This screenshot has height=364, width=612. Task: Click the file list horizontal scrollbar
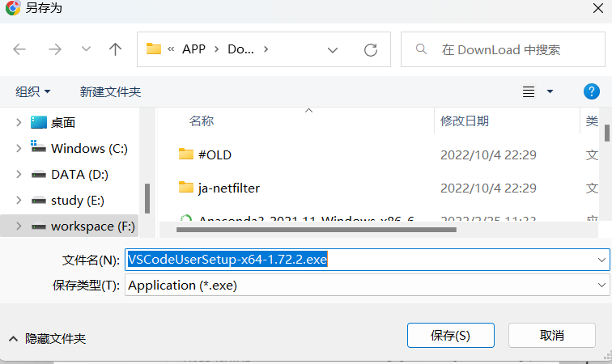pos(317,230)
